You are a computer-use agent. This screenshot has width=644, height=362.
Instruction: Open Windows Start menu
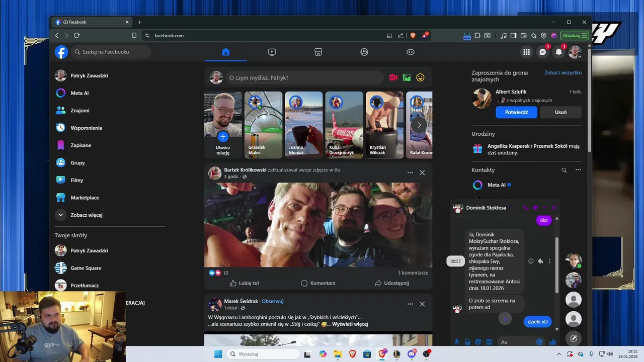[x=218, y=354]
